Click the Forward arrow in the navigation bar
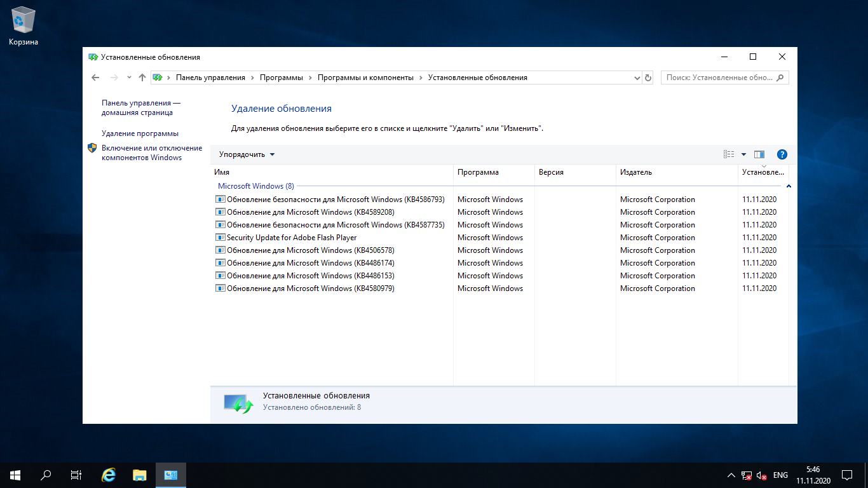Viewport: 868px width, 488px height. [x=114, y=78]
